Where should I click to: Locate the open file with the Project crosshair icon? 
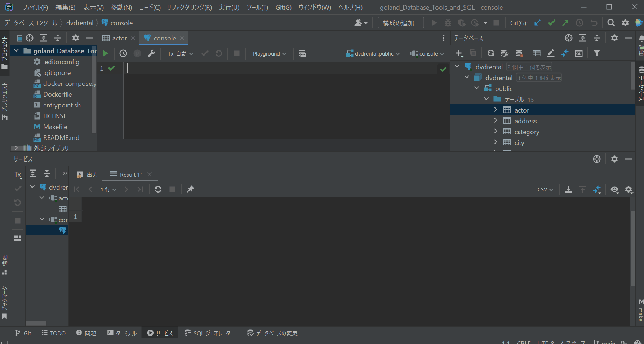point(30,38)
